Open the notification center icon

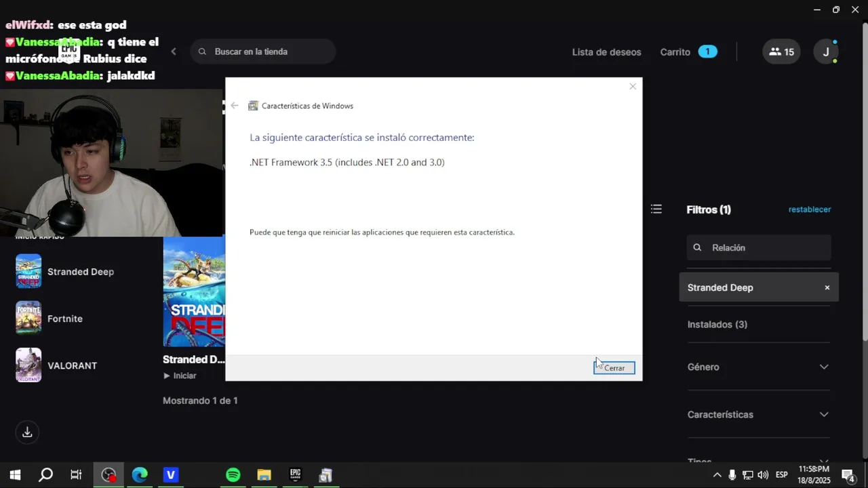coord(848,475)
